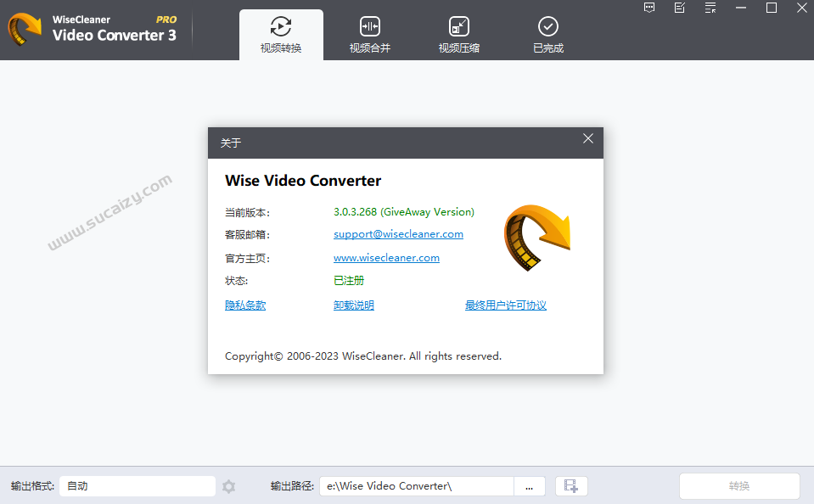Viewport: 814px width, 504px height.
Task: Expand the 输出格式 format dropdown
Action: point(138,486)
